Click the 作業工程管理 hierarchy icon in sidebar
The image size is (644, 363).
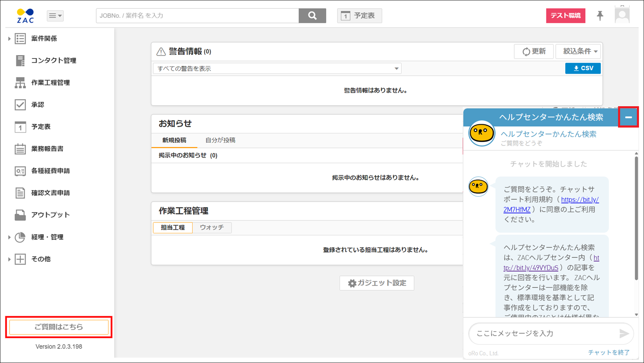[x=20, y=83]
